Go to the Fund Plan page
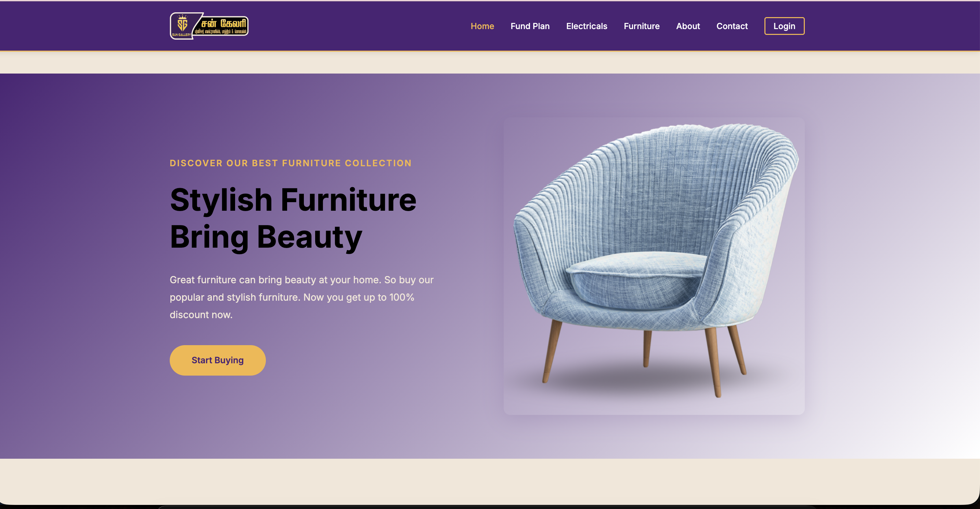Viewport: 980px width, 509px height. tap(530, 26)
